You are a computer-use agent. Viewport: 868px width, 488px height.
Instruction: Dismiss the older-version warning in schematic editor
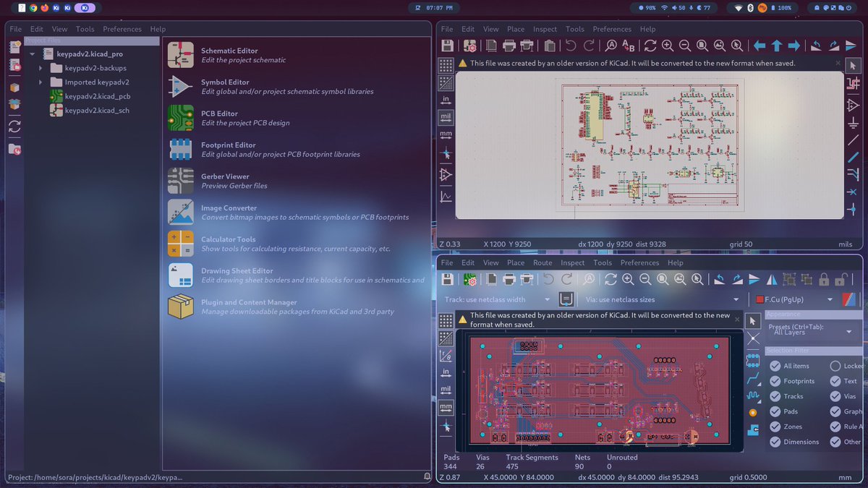[x=838, y=63]
